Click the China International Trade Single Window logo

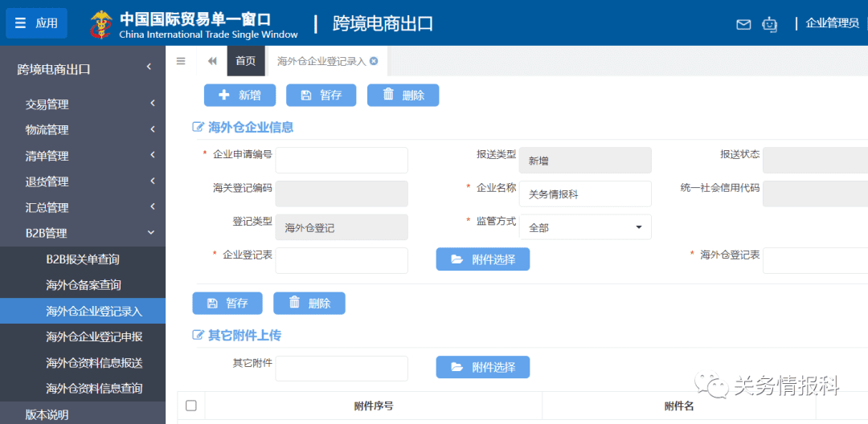[x=194, y=24]
